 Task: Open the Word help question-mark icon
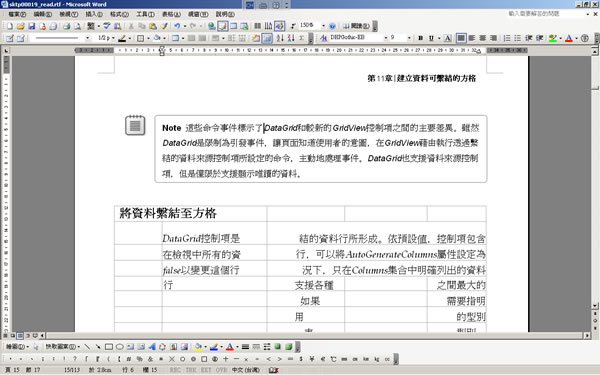[x=333, y=26]
